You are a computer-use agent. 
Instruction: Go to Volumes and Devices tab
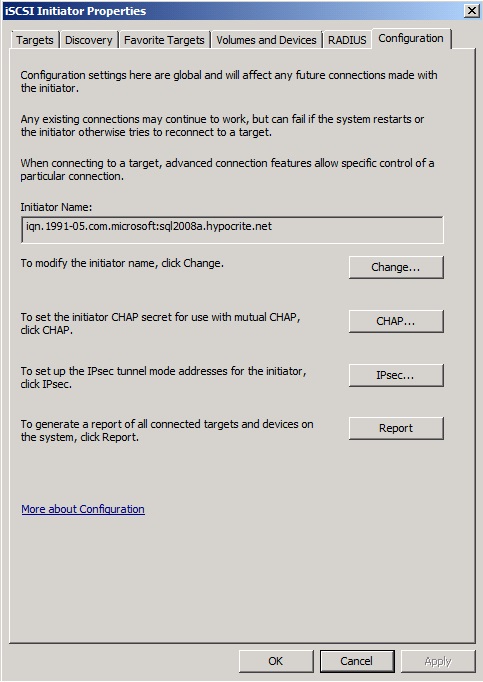point(266,40)
